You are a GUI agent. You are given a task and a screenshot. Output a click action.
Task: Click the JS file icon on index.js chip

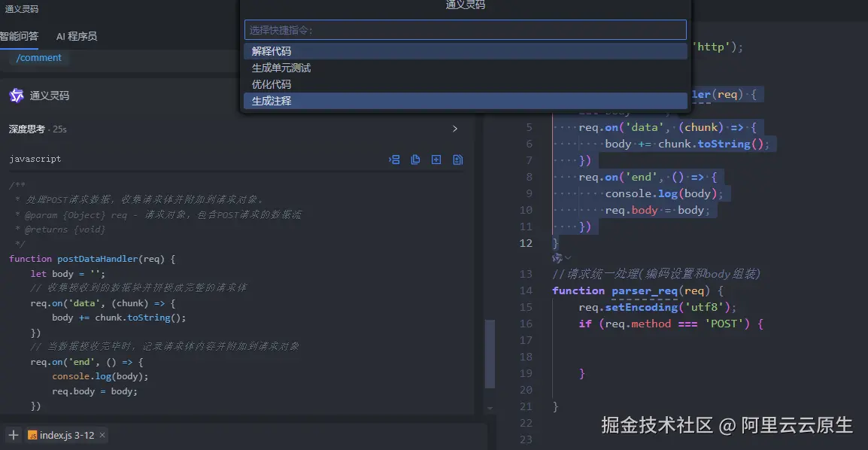32,435
